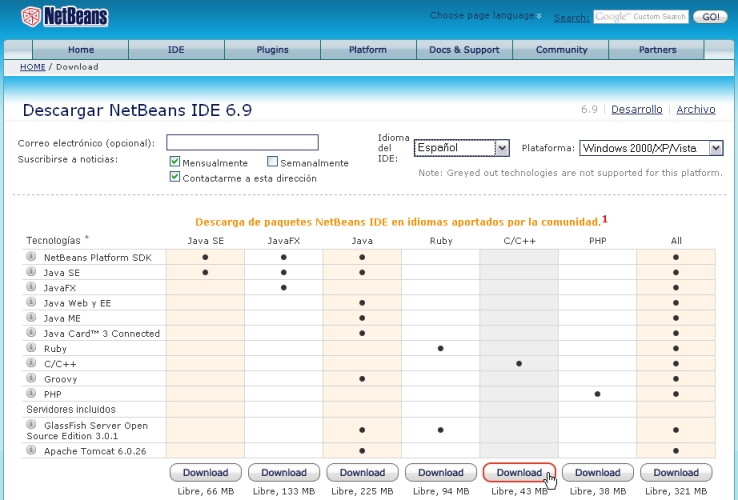Open info icon beside NetBeans Platform SDK
Screen dimensions: 738x500
click(x=31, y=257)
